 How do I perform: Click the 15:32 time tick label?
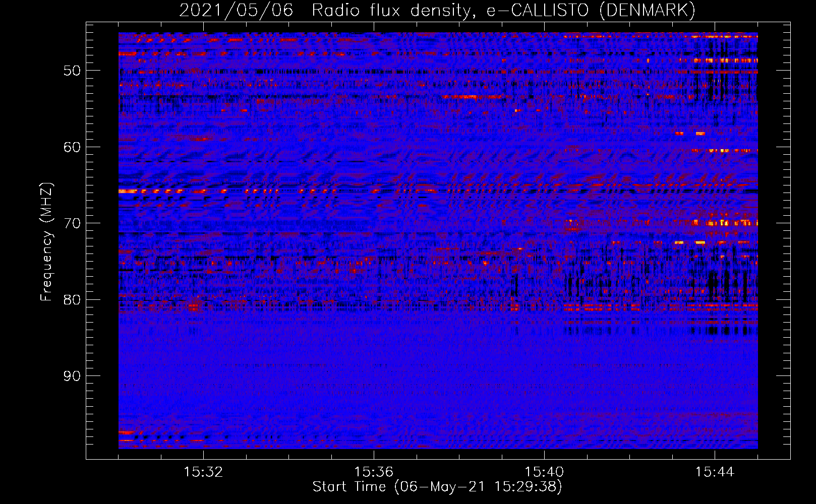[203, 472]
